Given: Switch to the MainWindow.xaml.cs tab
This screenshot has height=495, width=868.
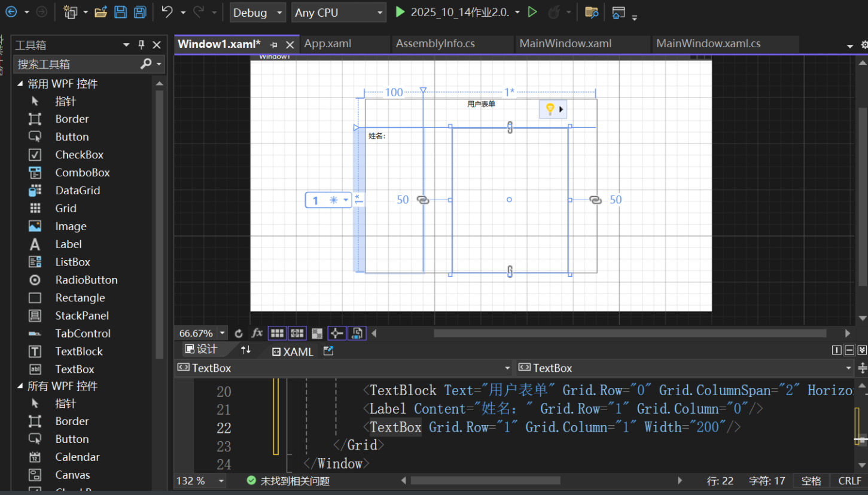Looking at the screenshot, I should tap(708, 44).
